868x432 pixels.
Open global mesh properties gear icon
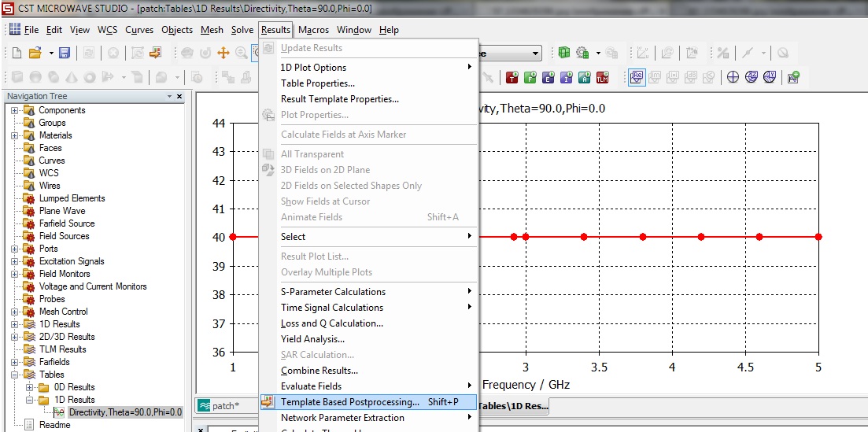click(x=582, y=54)
